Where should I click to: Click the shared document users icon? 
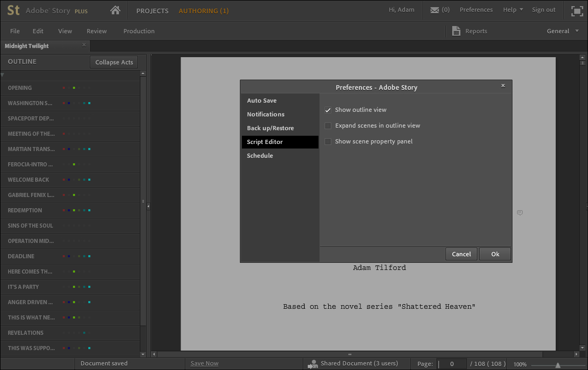[x=312, y=364]
